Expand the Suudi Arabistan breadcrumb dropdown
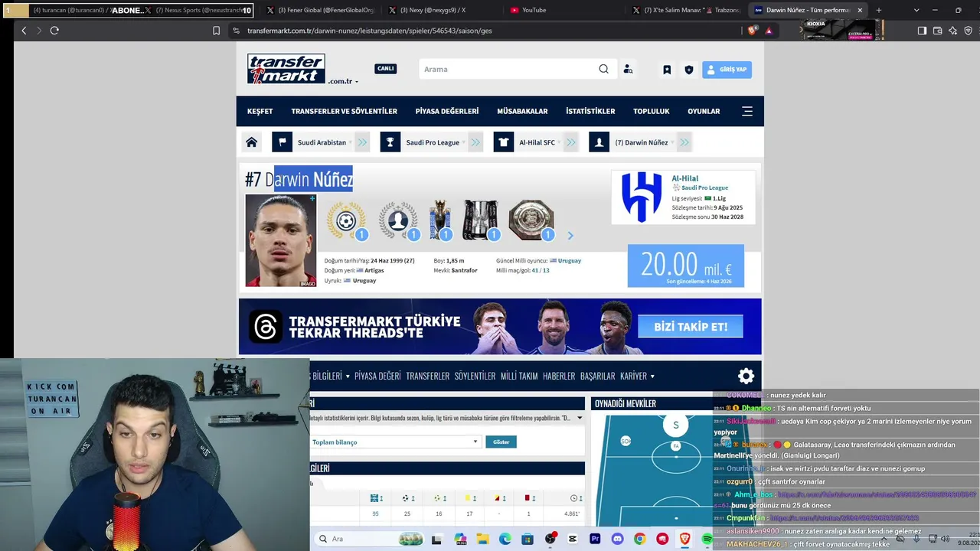 pyautogui.click(x=351, y=142)
